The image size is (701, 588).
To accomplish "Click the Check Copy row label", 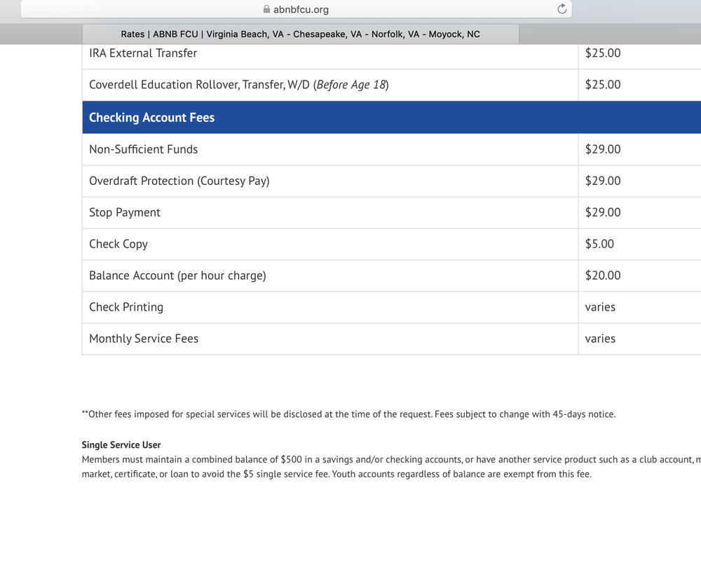I will point(118,244).
